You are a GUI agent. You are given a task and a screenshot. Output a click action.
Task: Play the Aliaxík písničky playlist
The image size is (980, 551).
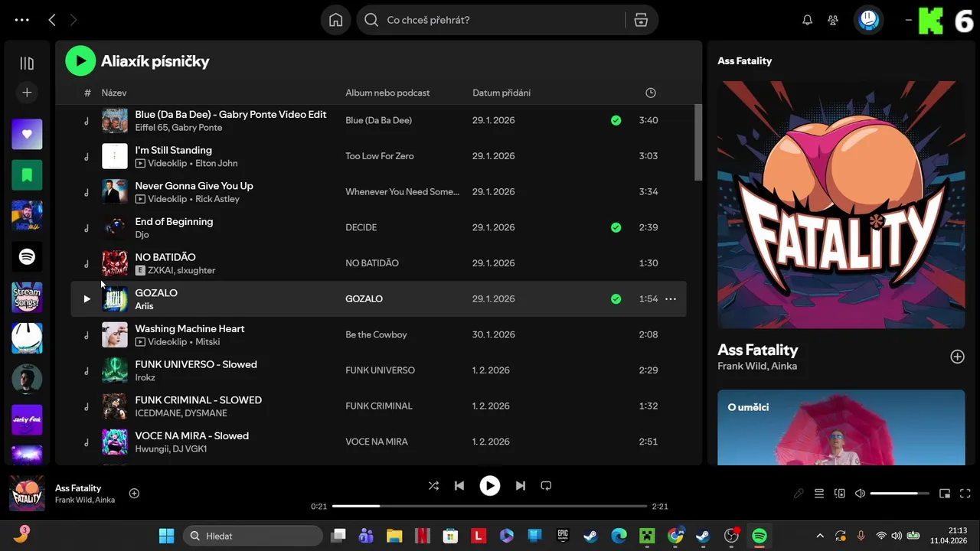click(80, 61)
